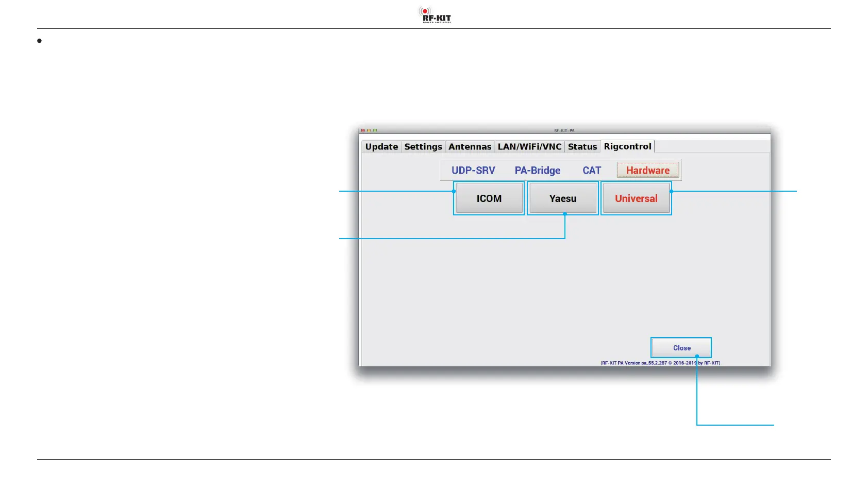Maximize the RF-KIT-PA window

(x=375, y=130)
